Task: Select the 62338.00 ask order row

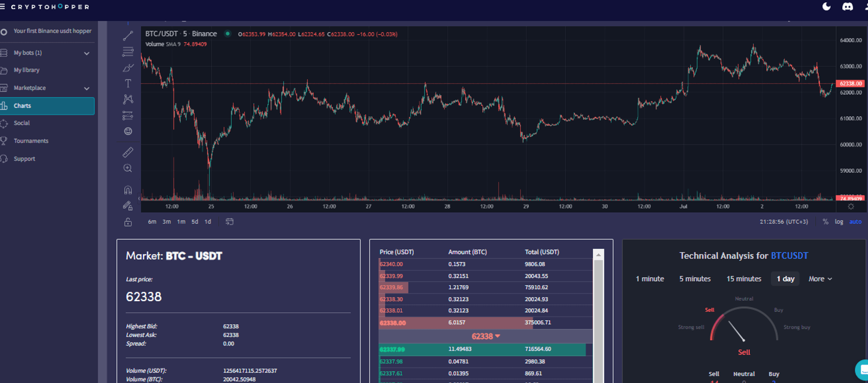Action: (x=484, y=322)
